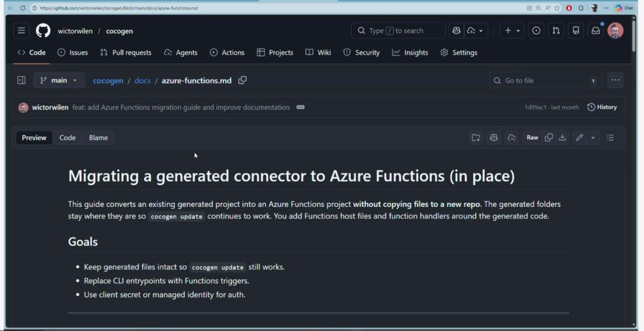Open the global issues icon in header
644x331 pixels.
tap(536, 31)
